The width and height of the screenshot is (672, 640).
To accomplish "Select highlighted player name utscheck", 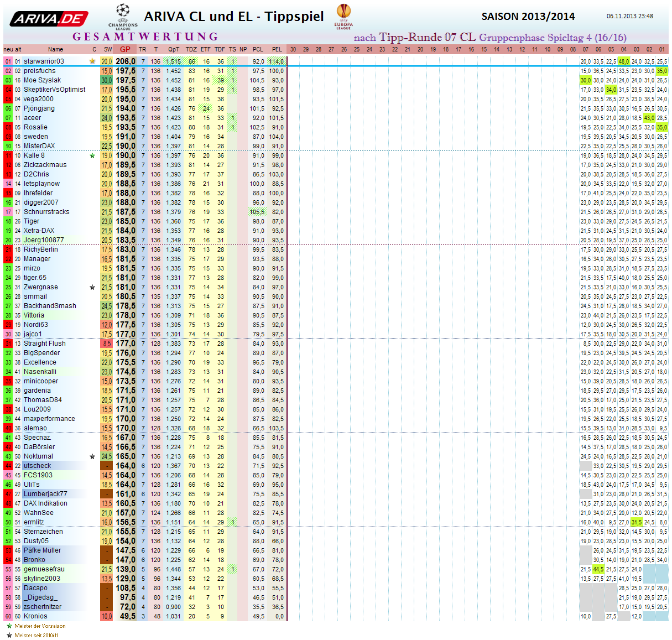I will tap(37, 466).
